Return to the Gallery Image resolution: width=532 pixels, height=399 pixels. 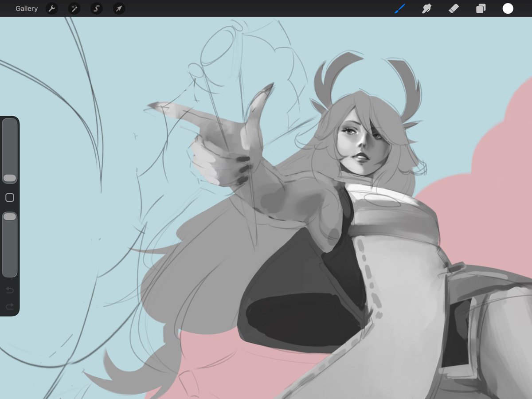[27, 8]
